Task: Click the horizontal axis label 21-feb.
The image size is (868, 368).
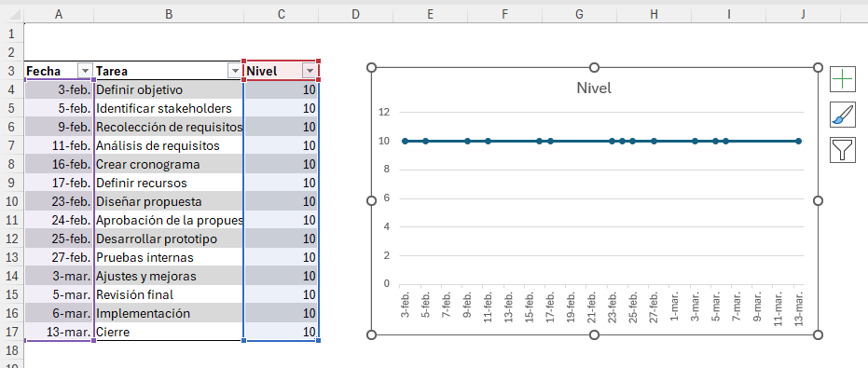Action: [x=592, y=307]
